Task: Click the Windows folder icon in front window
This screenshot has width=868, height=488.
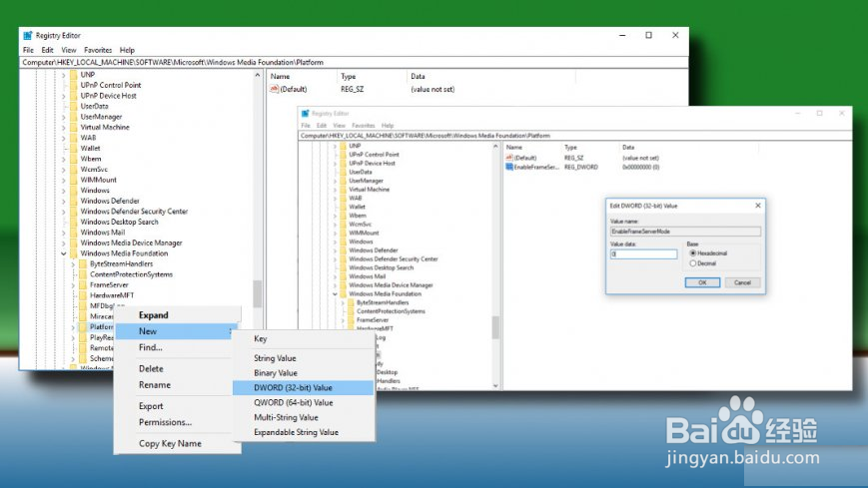Action: pos(74,191)
